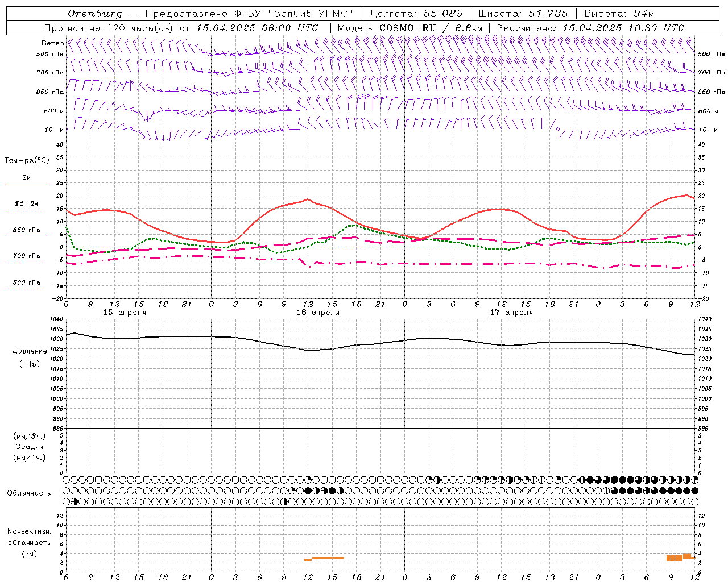Screen dimensions: 728x582
Task: Click the "850 гПа" entry in temperature legend
Action: (27, 230)
